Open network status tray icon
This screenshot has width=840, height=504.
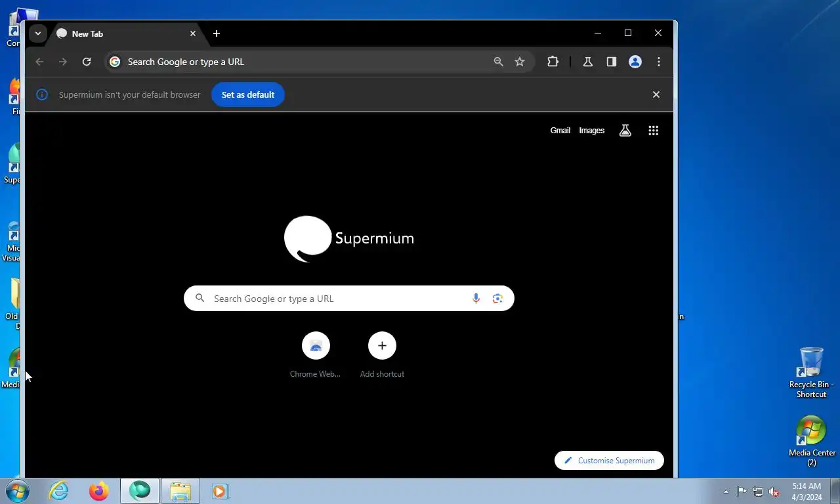click(x=758, y=492)
